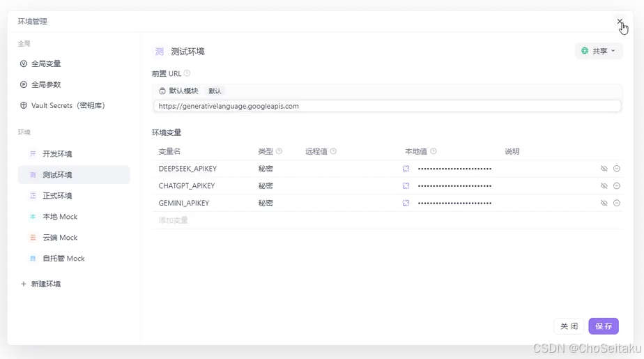Click the 全局参数 circle icon
This screenshot has width=644, height=359.
(24, 84)
